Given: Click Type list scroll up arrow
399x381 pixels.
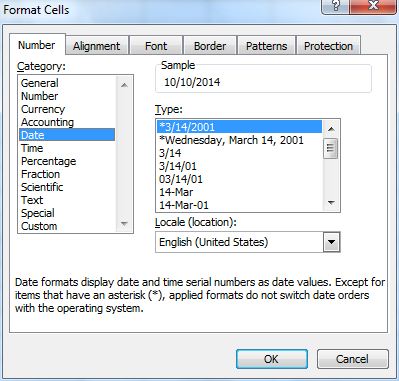Looking at the screenshot, I should 331,129.
